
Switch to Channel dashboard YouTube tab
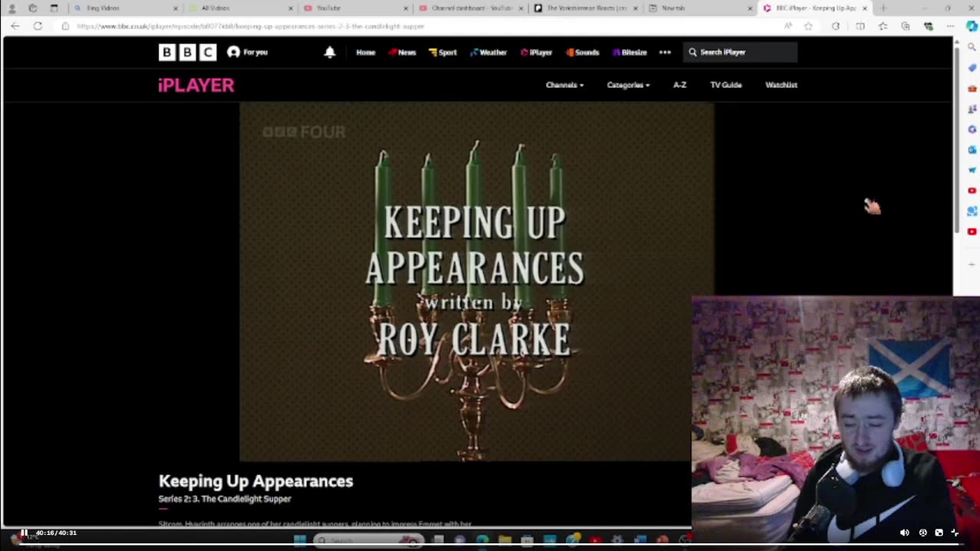(x=469, y=8)
